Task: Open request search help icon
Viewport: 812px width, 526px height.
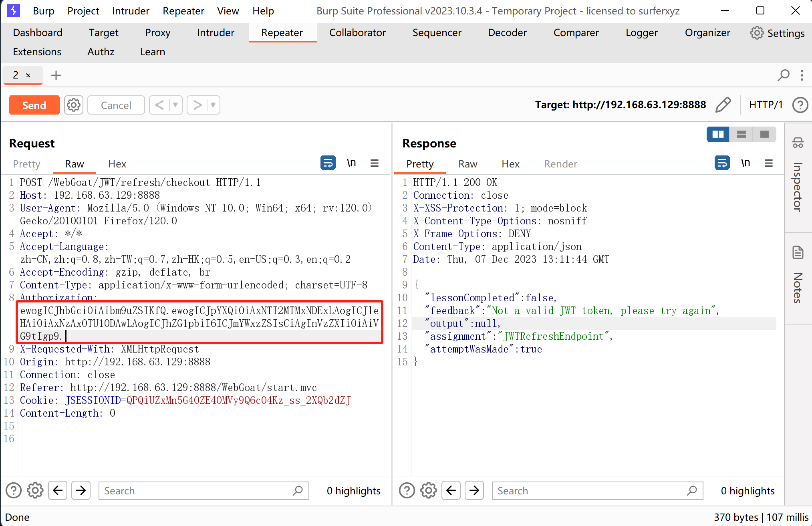Action: (14, 490)
